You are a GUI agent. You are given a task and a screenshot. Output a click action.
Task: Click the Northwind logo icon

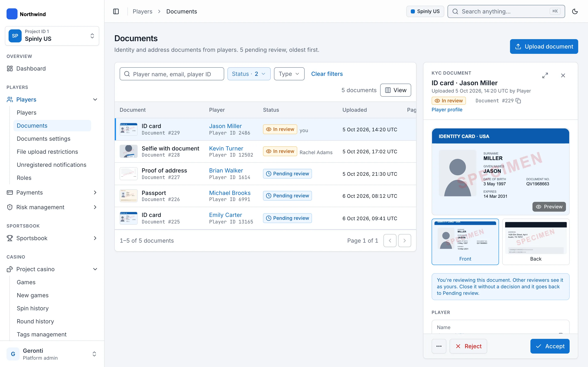12,14
